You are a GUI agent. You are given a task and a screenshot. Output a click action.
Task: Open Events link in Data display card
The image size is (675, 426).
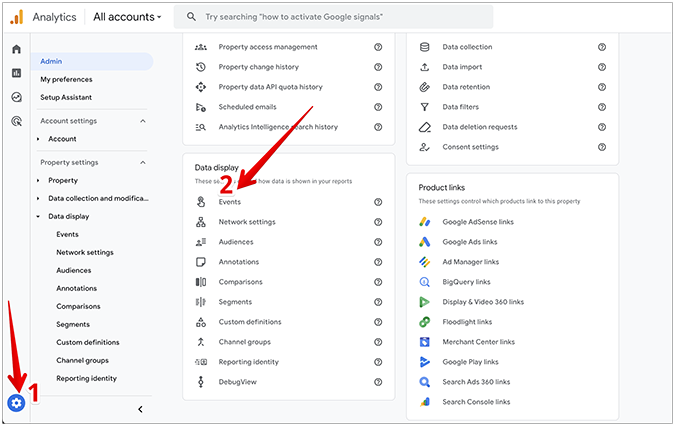tap(230, 202)
